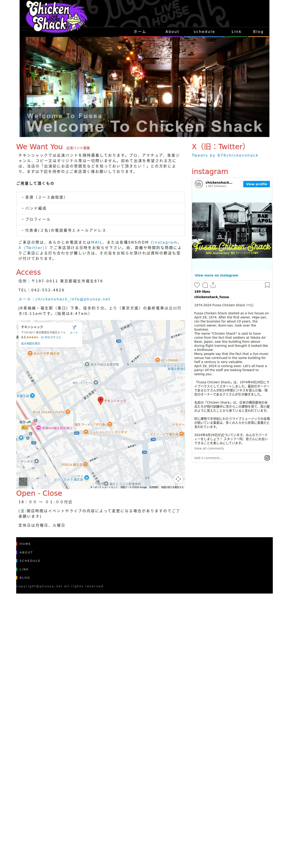Open the Blog nav tab

point(258,32)
